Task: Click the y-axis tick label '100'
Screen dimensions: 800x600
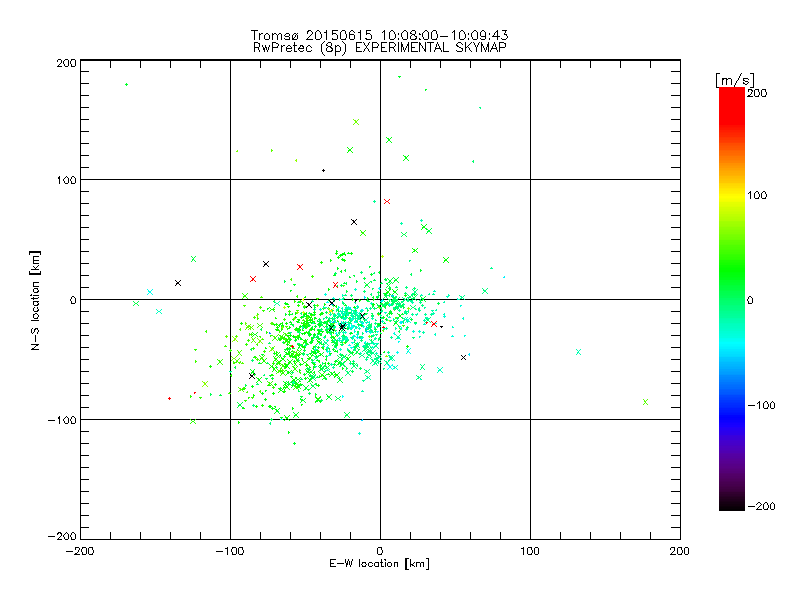Action: pos(66,180)
